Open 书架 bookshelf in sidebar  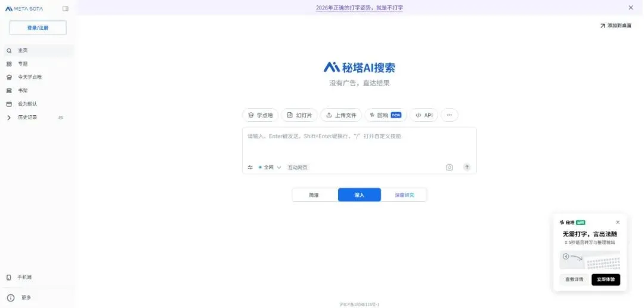coord(38,91)
